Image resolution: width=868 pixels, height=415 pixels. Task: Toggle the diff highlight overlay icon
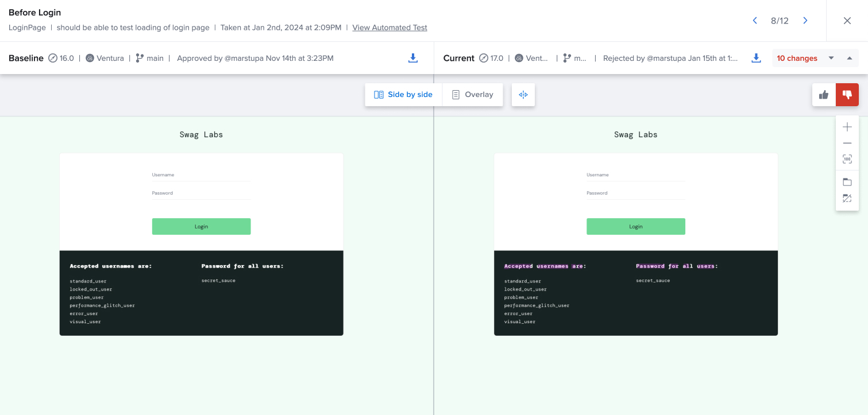point(847,198)
